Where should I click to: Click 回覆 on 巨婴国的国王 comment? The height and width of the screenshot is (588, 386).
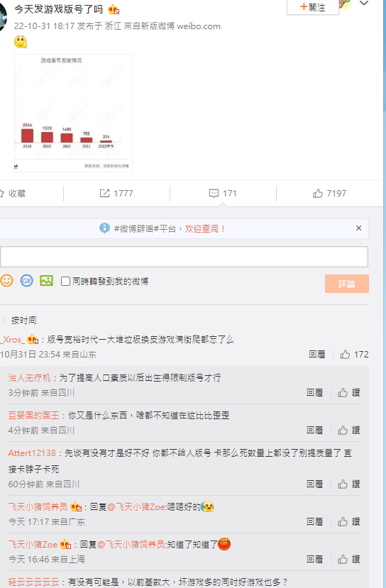tap(315, 430)
